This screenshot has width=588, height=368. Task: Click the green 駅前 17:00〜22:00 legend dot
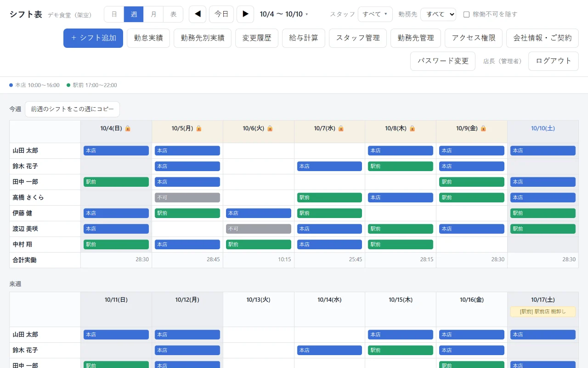tap(68, 85)
